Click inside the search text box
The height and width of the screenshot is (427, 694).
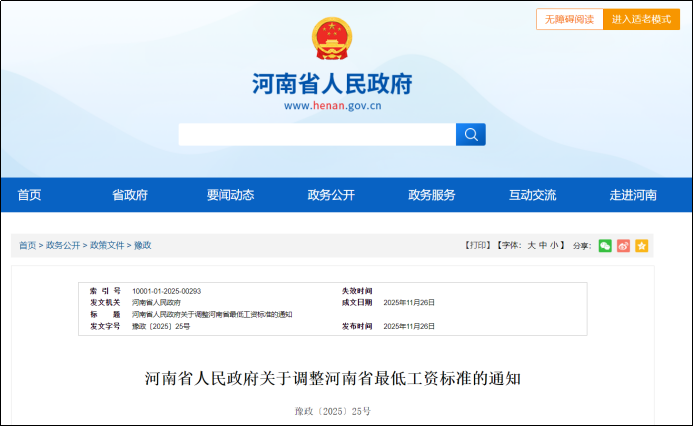316,135
